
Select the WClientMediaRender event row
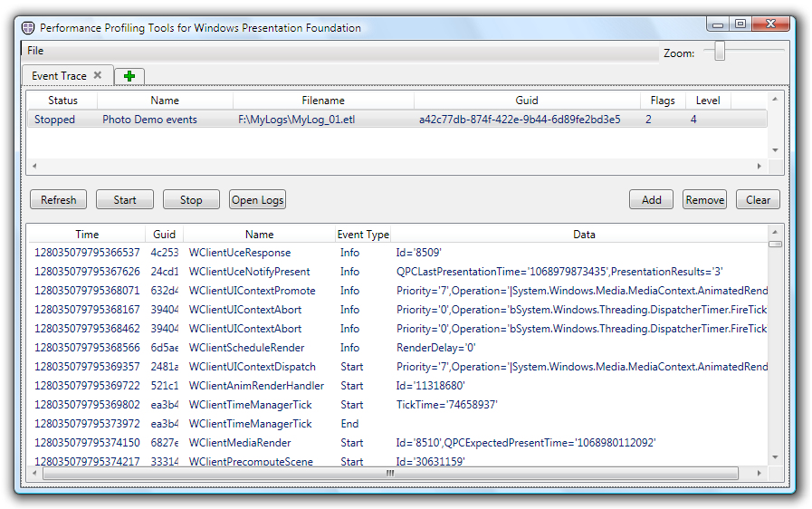point(397,443)
